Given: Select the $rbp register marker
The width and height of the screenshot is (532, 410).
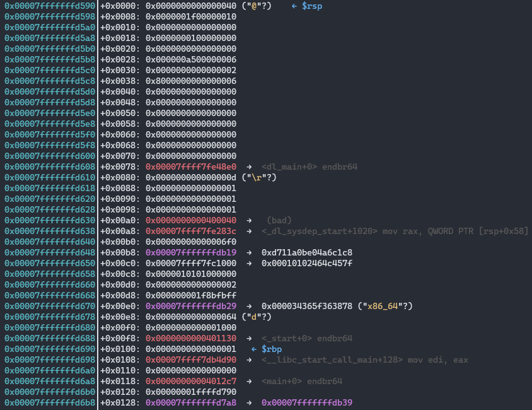Looking at the screenshot, I should click(272, 349).
